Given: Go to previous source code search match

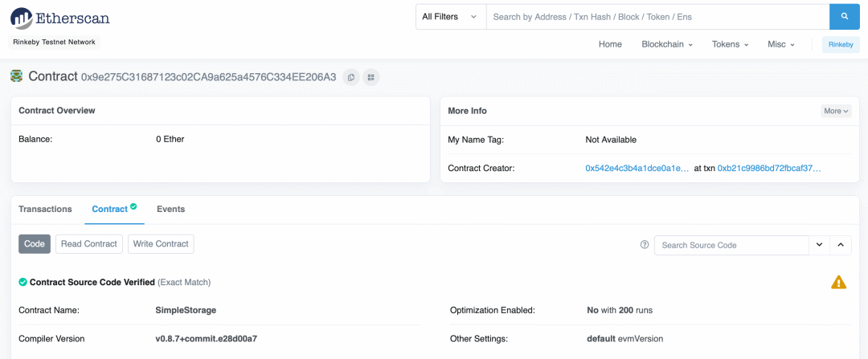Looking at the screenshot, I should 841,244.
